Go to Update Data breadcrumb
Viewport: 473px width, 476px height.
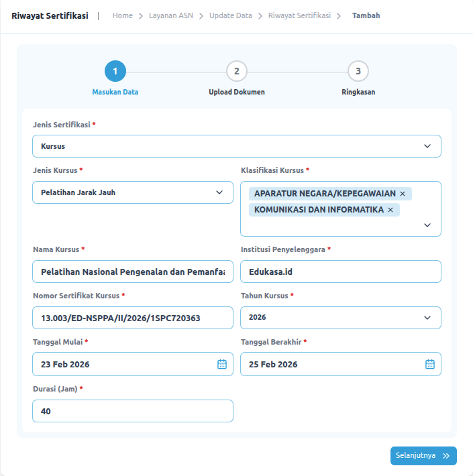[x=230, y=15]
